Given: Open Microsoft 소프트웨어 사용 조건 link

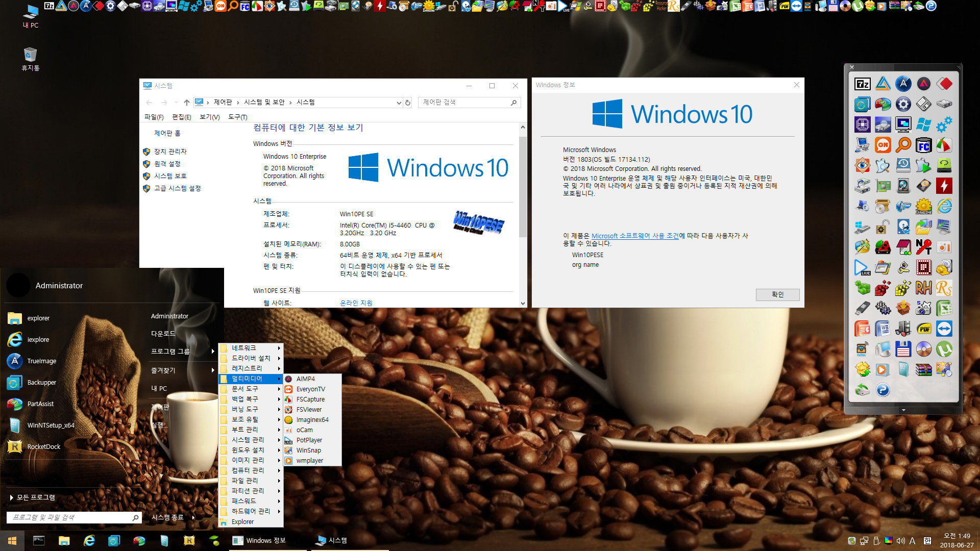Looking at the screenshot, I should (x=635, y=236).
